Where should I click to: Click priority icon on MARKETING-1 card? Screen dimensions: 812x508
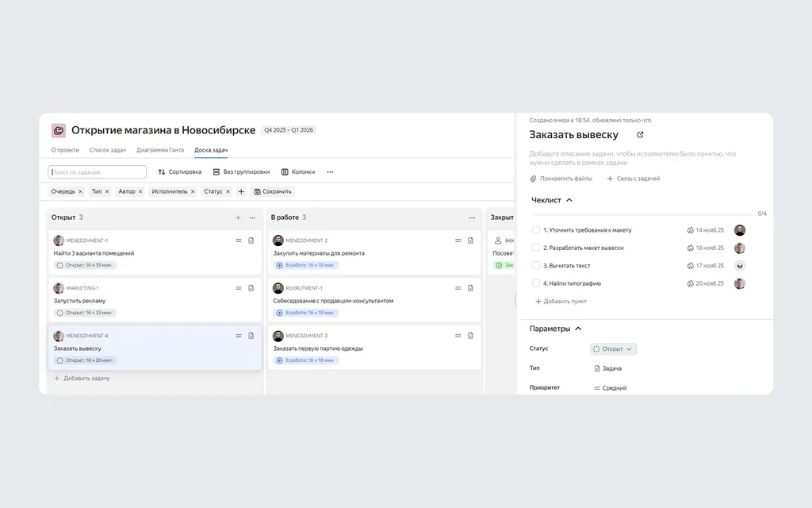(238, 288)
